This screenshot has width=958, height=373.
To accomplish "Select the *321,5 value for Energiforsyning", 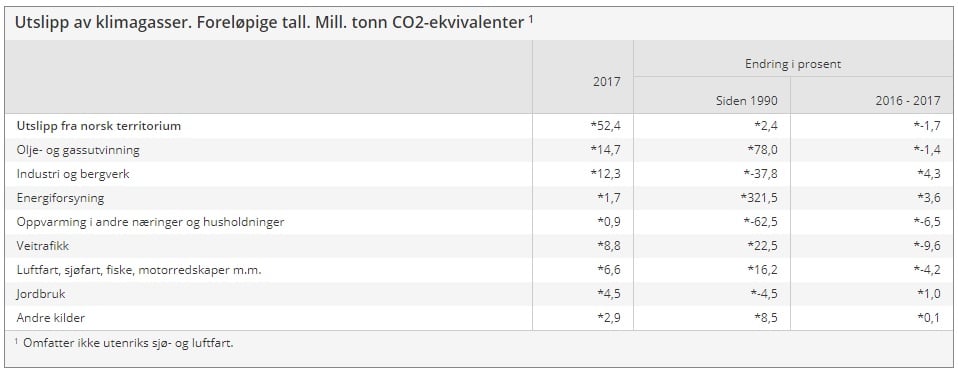I will [758, 198].
